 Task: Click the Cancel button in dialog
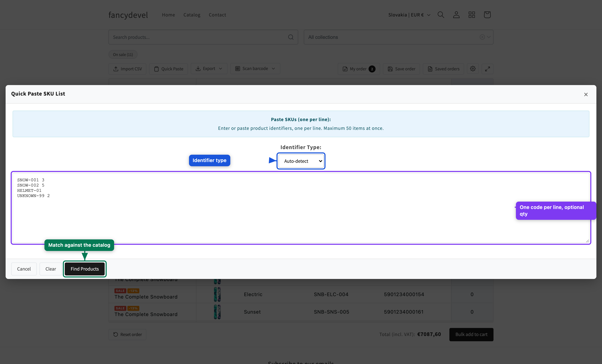click(x=24, y=269)
